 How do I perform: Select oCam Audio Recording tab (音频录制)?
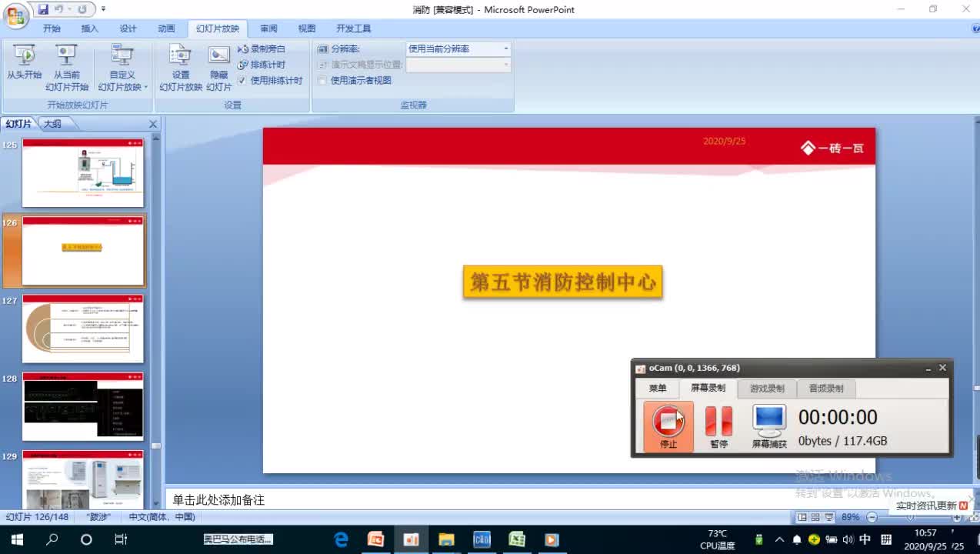(x=826, y=389)
